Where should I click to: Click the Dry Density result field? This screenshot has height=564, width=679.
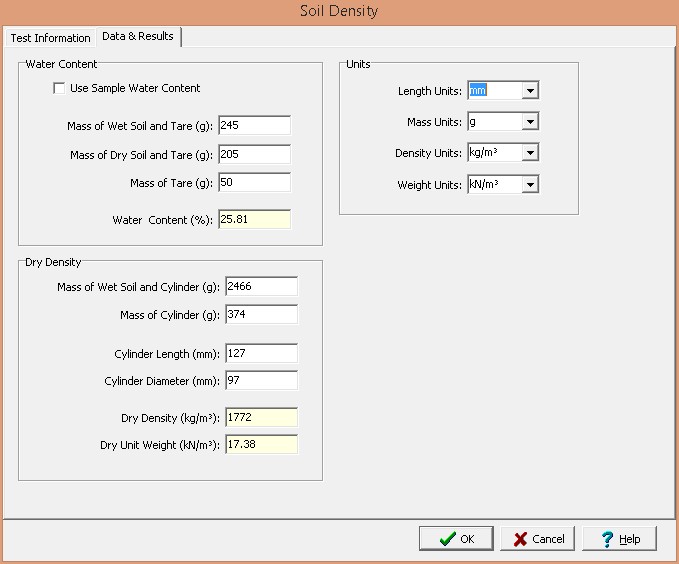point(261,417)
